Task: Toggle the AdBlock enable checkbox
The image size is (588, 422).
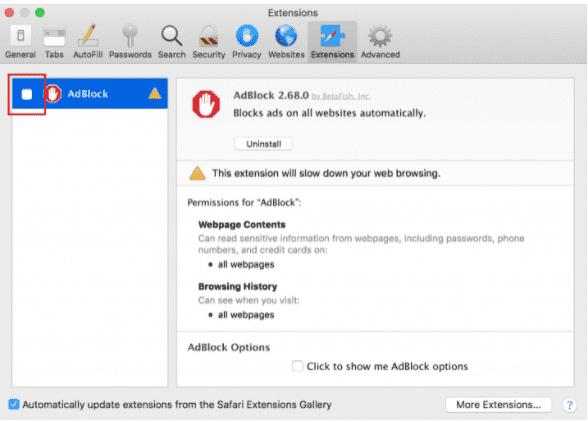Action: [x=27, y=94]
